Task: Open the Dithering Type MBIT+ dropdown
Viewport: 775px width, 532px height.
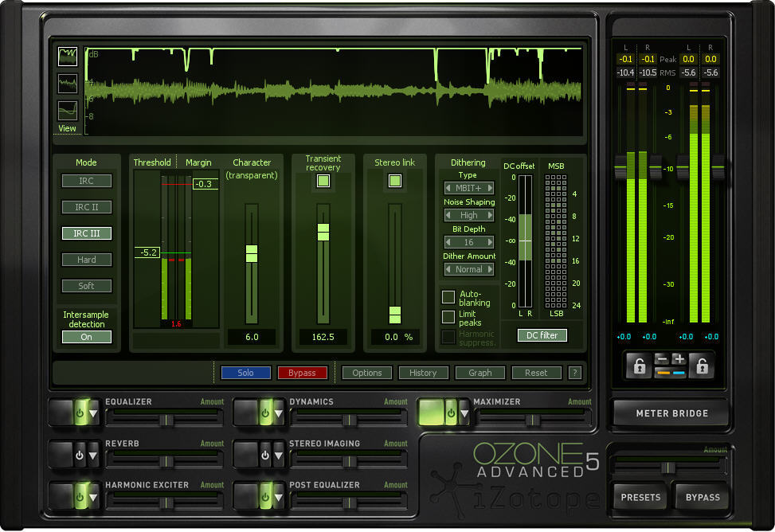Action: (x=468, y=188)
